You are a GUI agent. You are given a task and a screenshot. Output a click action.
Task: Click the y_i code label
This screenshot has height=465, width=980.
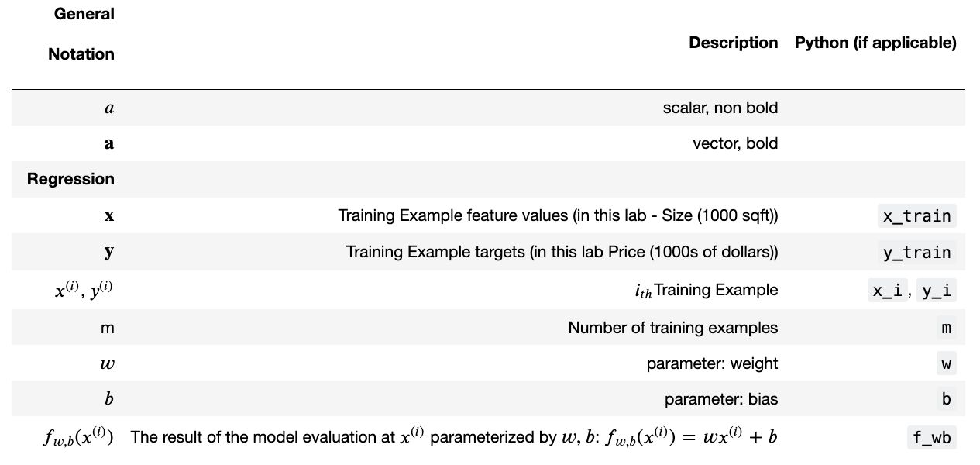tap(936, 291)
